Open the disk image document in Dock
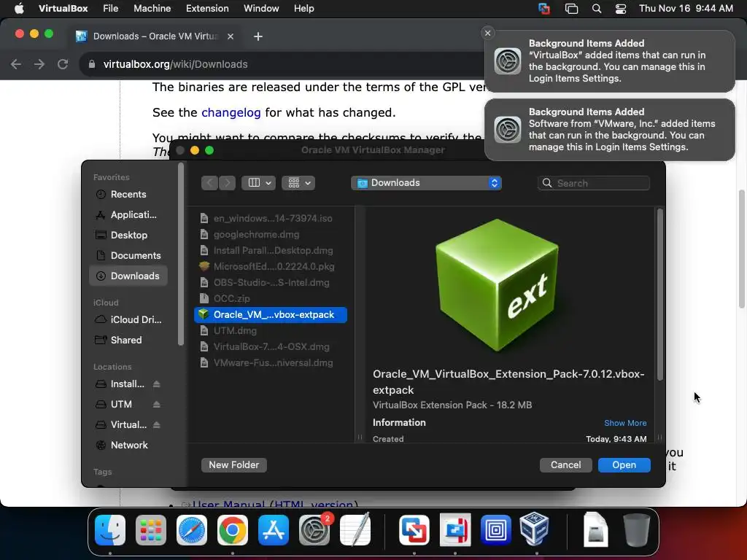Image resolution: width=747 pixels, height=560 pixels. tap(595, 529)
